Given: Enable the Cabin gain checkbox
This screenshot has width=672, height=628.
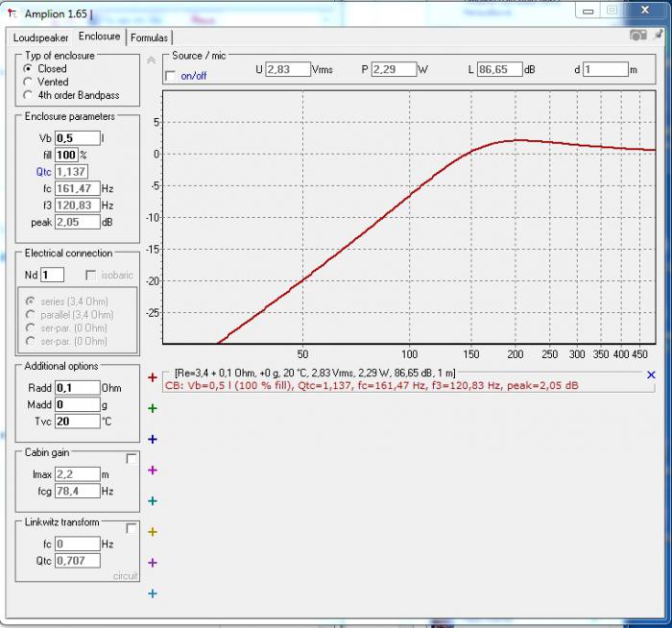Looking at the screenshot, I should pyautogui.click(x=132, y=459).
